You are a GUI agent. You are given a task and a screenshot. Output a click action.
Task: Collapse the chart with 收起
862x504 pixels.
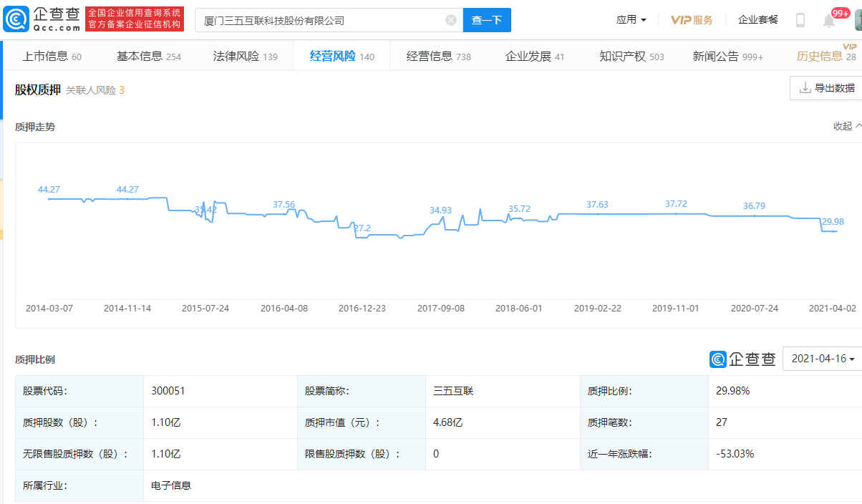coord(847,126)
